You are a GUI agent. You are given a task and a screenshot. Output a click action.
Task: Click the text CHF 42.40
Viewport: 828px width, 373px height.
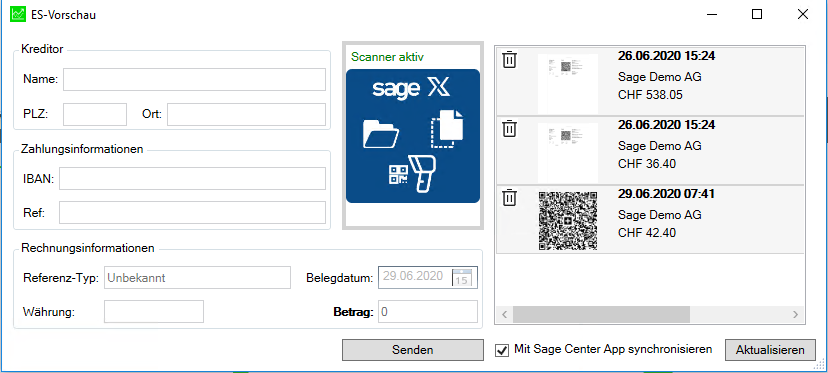coord(646,232)
